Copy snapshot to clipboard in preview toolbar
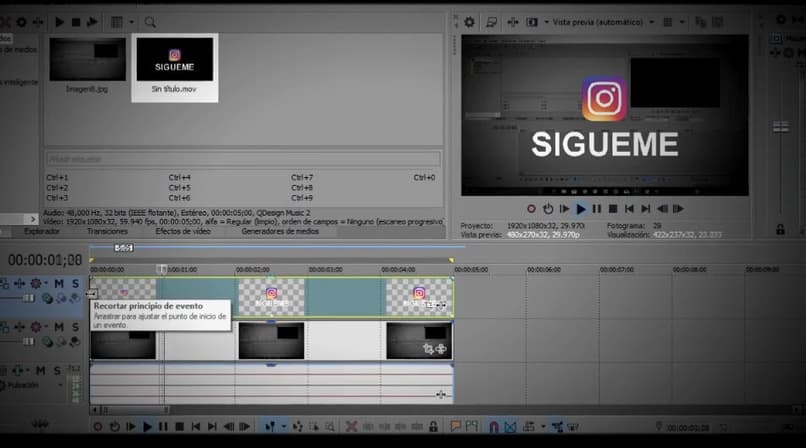The height and width of the screenshot is (448, 806). tap(701, 22)
